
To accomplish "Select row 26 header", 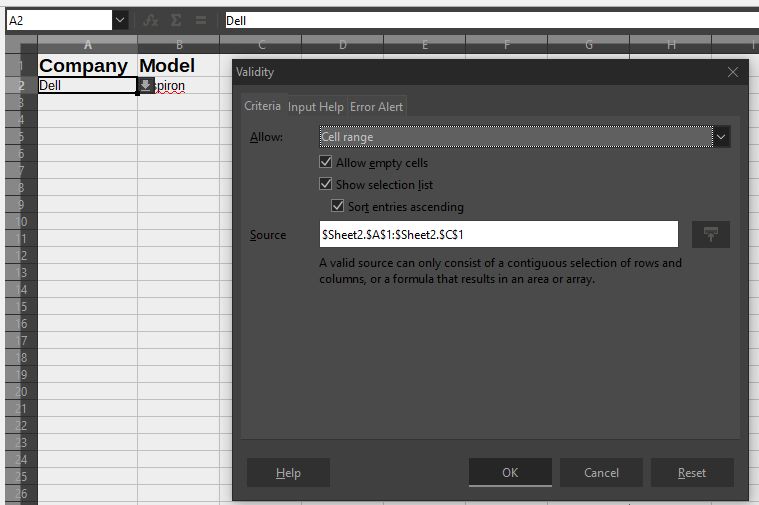I will 21,493.
